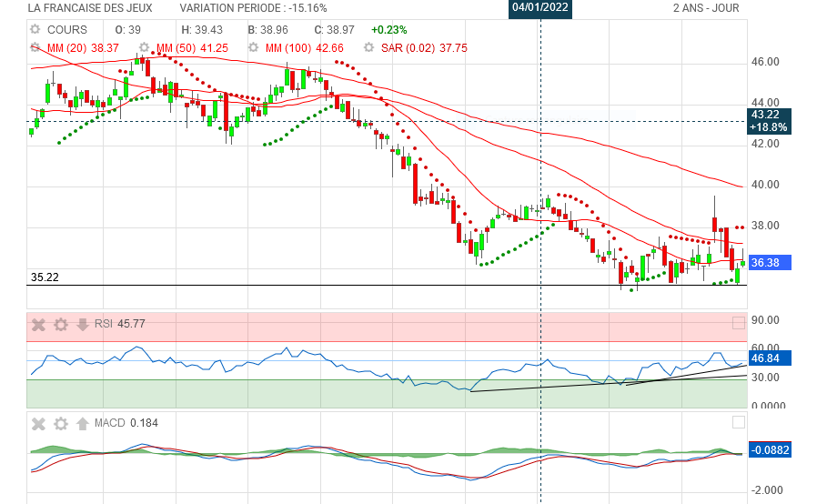
Task: Click the LA FRANCAISE DES JEUX title
Action: [90, 8]
